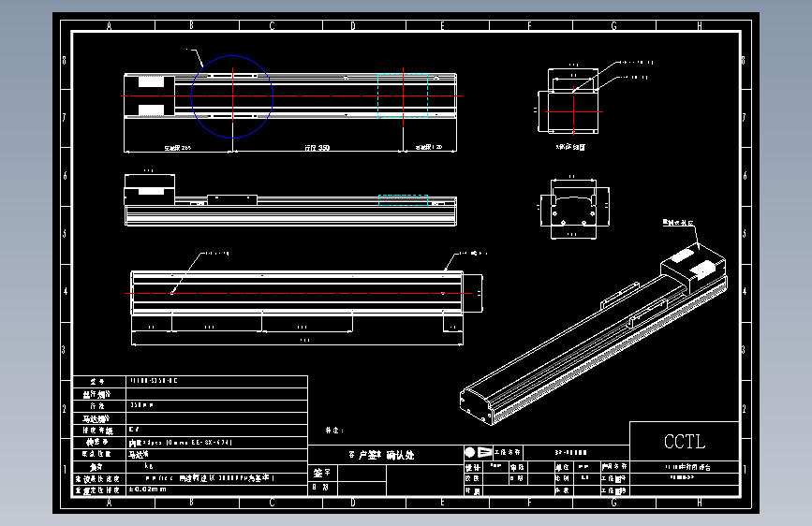
Task: Select the cyan dashed rectangle on the top view
Action: point(403,95)
